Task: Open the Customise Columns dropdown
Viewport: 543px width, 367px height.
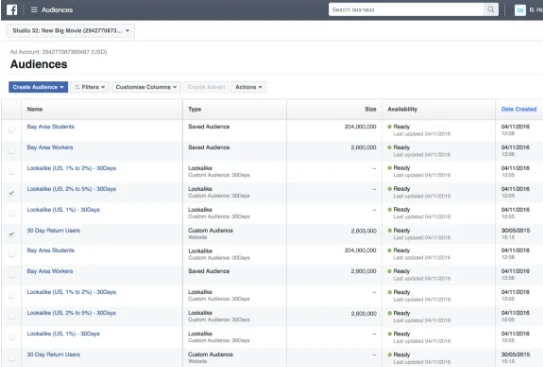Action: (x=146, y=87)
